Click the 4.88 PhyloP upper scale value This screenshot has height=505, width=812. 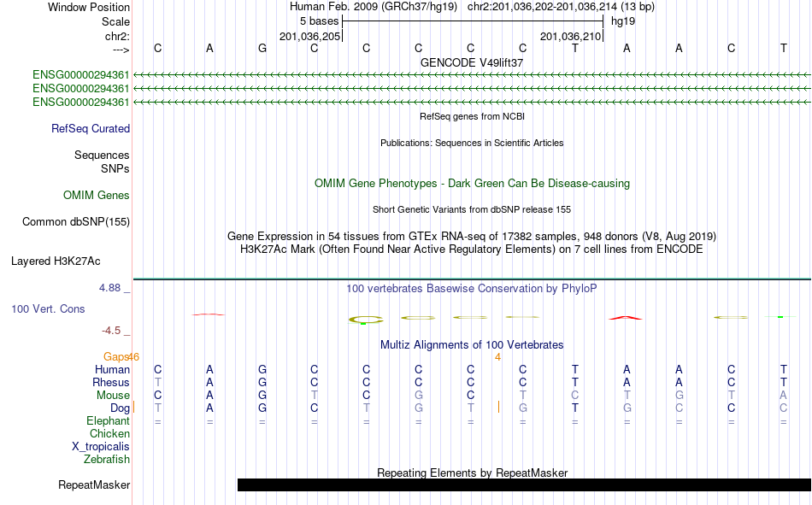pos(109,288)
